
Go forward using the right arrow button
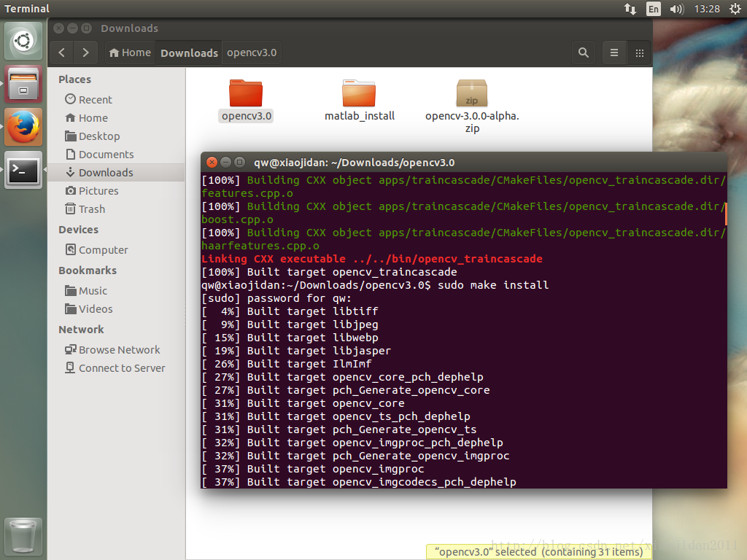coord(86,52)
